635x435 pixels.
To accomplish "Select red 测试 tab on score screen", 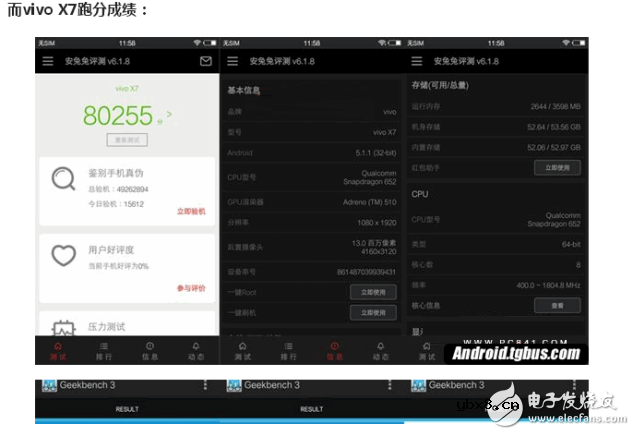I will click(x=58, y=351).
